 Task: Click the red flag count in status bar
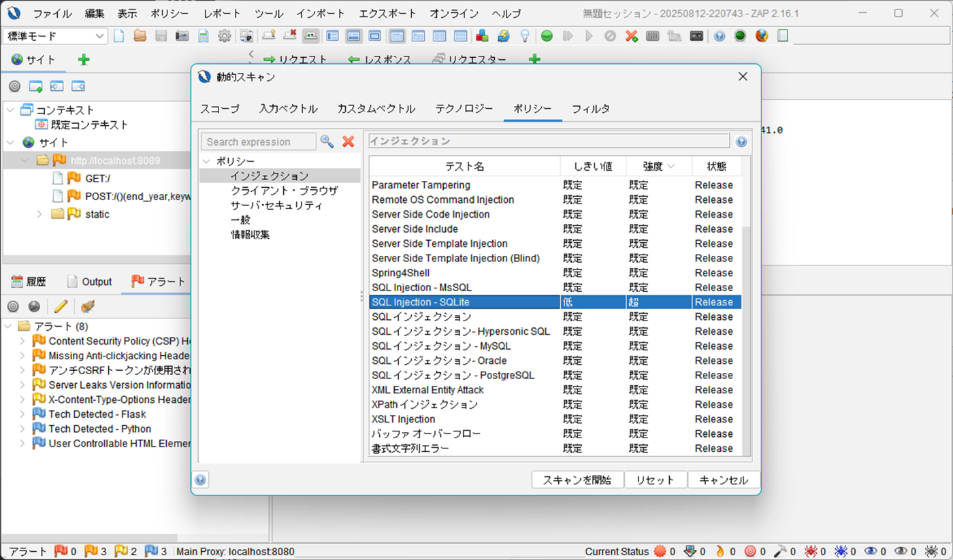click(65, 551)
